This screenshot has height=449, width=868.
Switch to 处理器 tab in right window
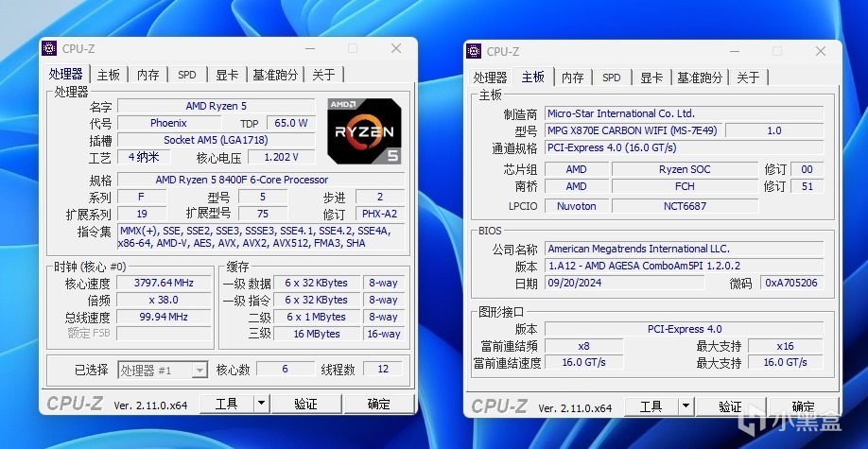click(491, 78)
